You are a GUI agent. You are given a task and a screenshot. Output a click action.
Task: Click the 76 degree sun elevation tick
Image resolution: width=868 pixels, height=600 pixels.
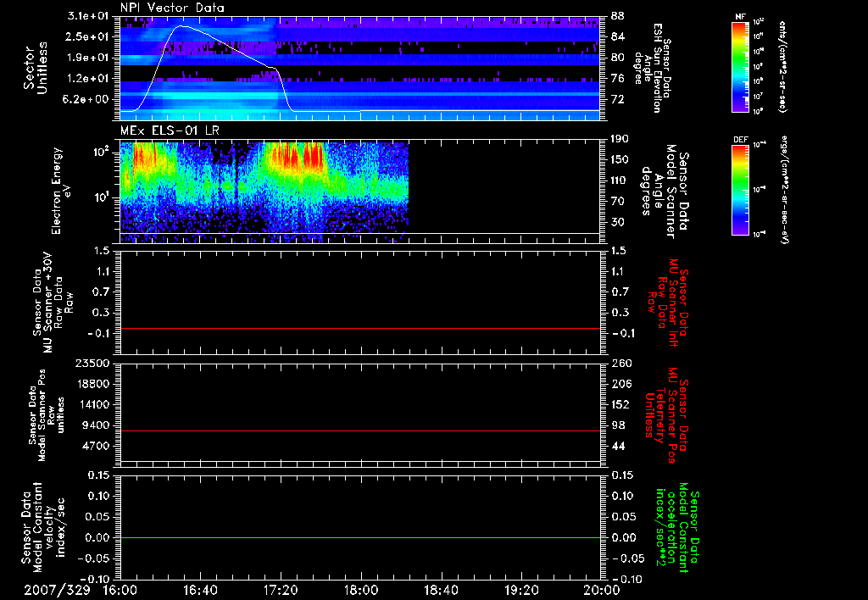coord(617,79)
